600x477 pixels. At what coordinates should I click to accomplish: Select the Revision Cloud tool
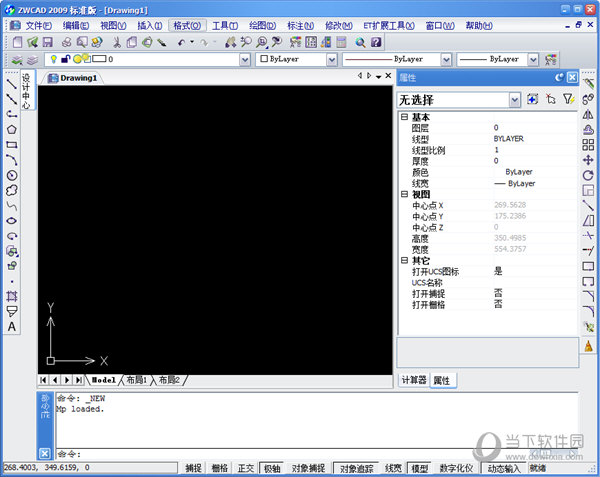coord(11,190)
